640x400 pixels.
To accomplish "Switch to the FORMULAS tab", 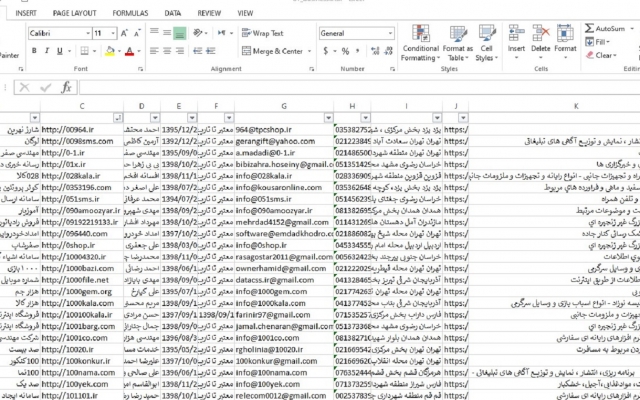I will tap(130, 13).
